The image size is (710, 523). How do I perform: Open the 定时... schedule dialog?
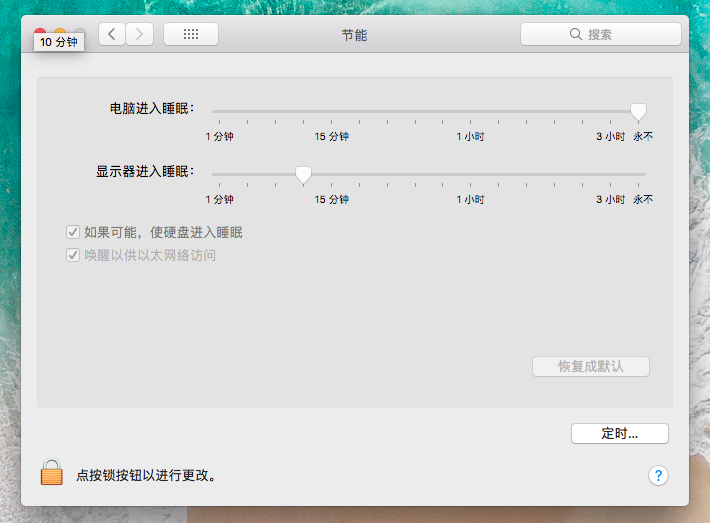[619, 434]
